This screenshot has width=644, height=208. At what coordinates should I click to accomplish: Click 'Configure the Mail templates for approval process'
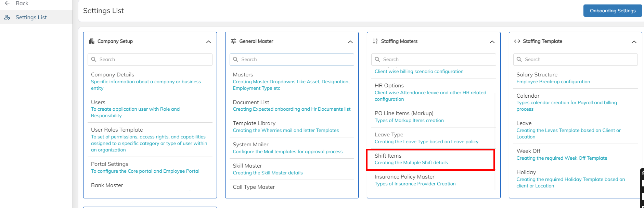tap(288, 151)
